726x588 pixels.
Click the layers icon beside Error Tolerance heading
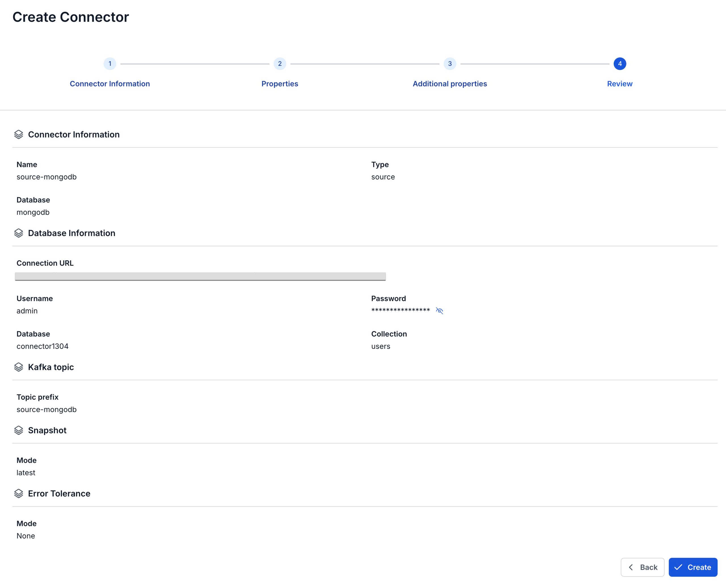pos(19,494)
